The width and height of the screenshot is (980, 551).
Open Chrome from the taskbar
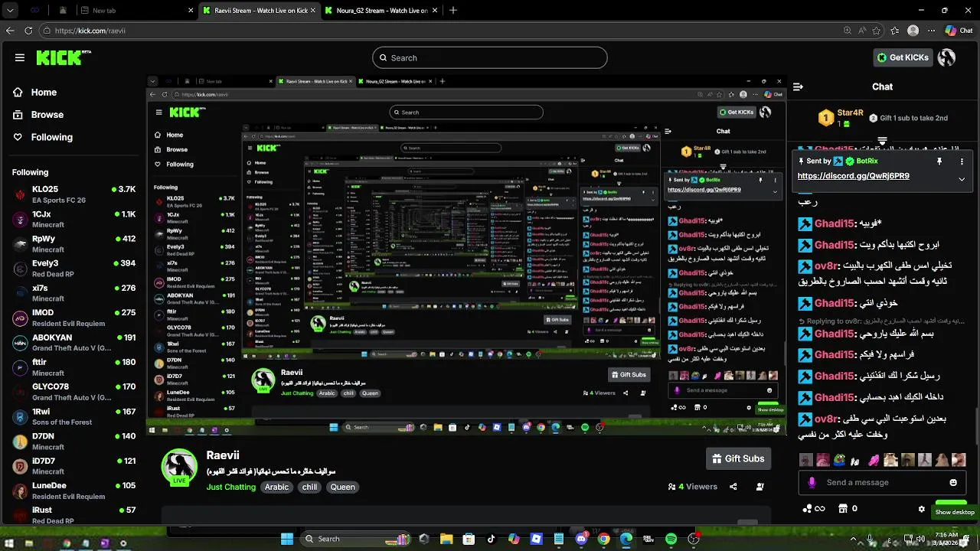click(x=603, y=539)
